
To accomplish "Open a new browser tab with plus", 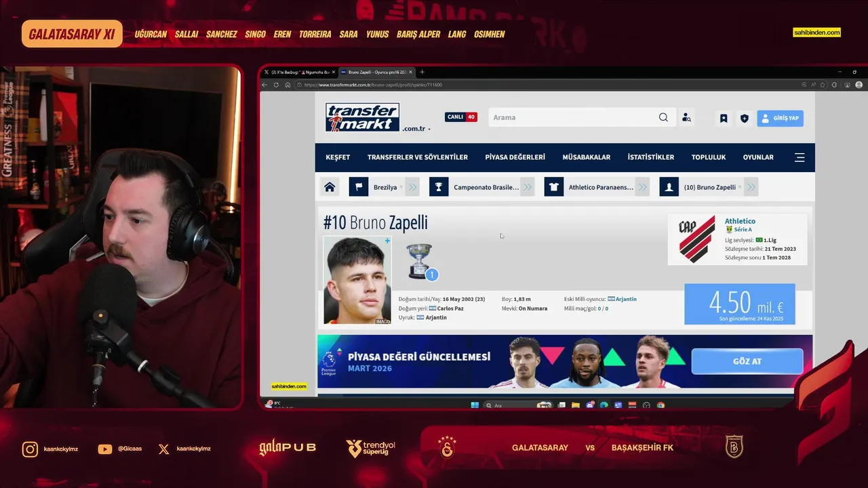I will (x=422, y=72).
